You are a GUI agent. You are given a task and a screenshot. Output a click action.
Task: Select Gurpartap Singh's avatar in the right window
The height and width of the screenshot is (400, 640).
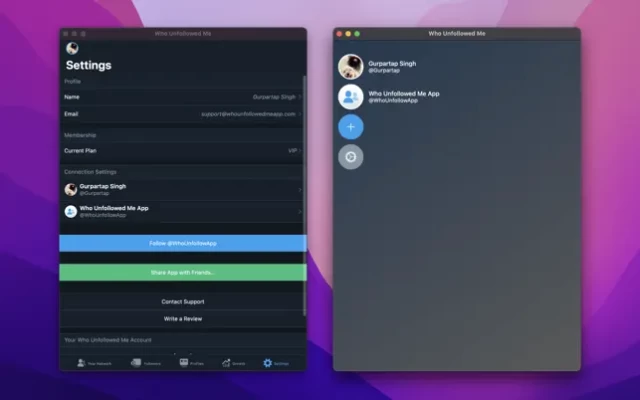351,67
